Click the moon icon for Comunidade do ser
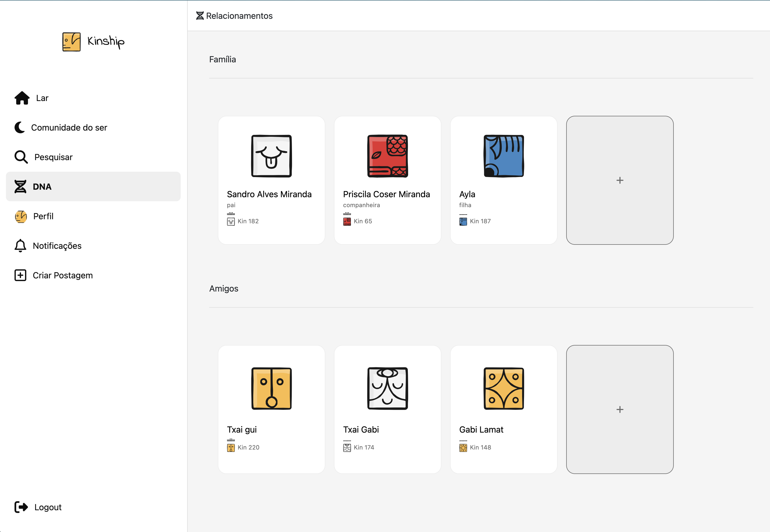 pos(20,127)
